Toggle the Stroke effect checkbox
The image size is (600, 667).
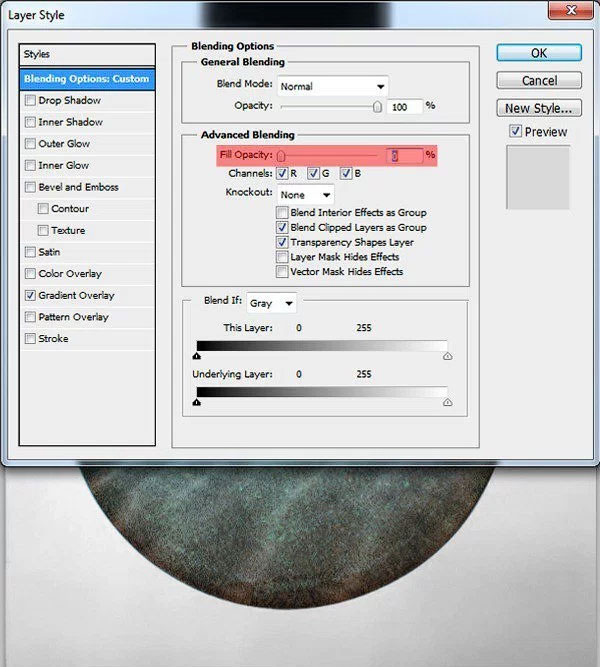coord(31,339)
